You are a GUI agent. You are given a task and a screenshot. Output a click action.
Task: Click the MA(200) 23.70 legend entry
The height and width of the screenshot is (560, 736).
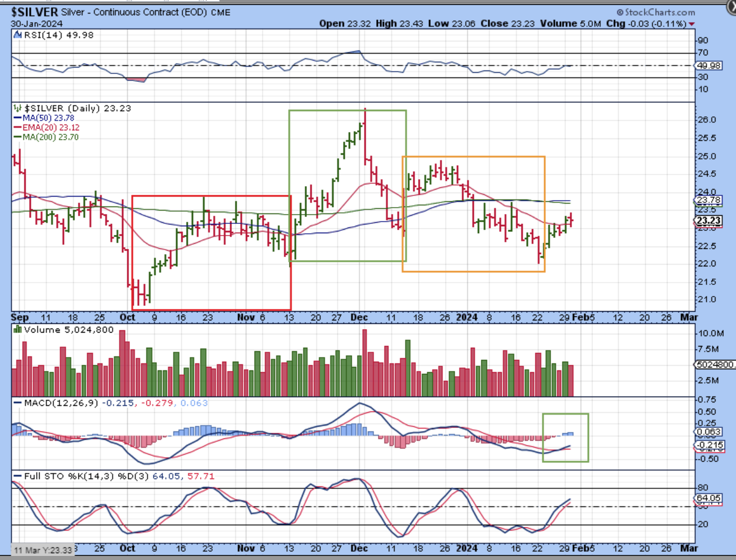coord(50,137)
